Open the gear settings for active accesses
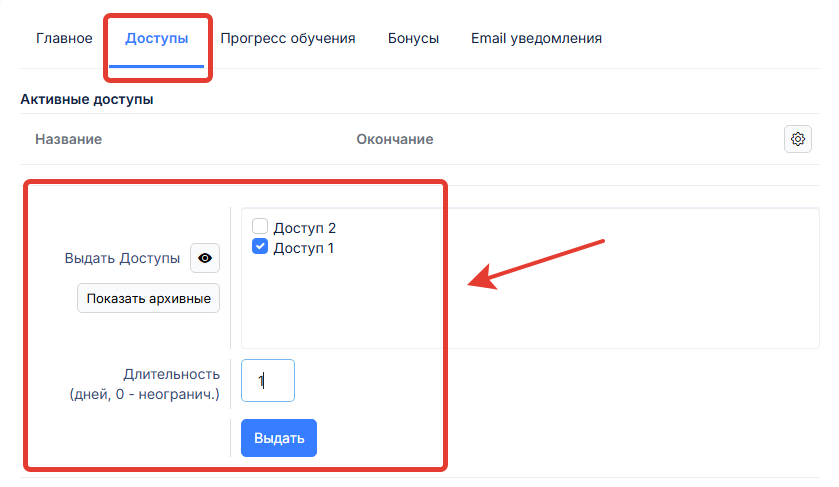 coord(797,139)
